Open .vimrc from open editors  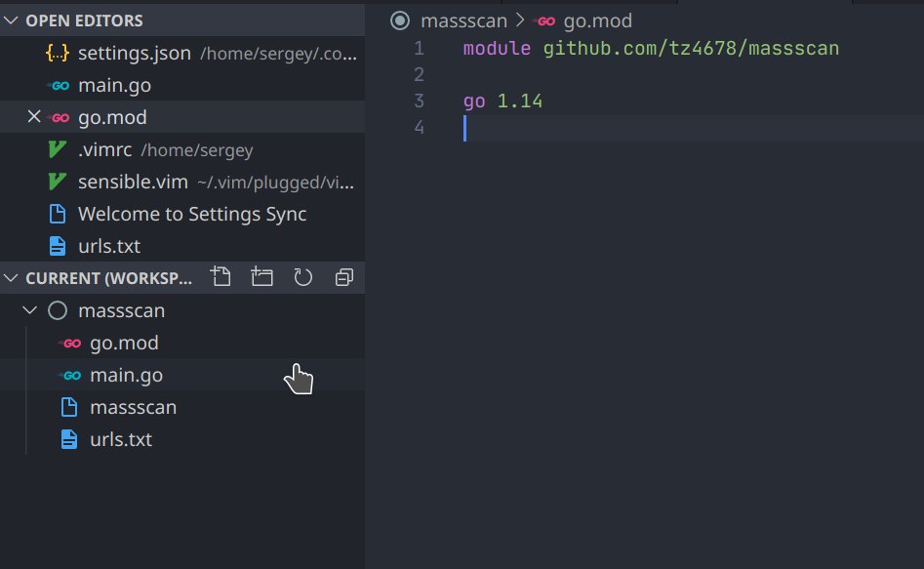(182, 149)
